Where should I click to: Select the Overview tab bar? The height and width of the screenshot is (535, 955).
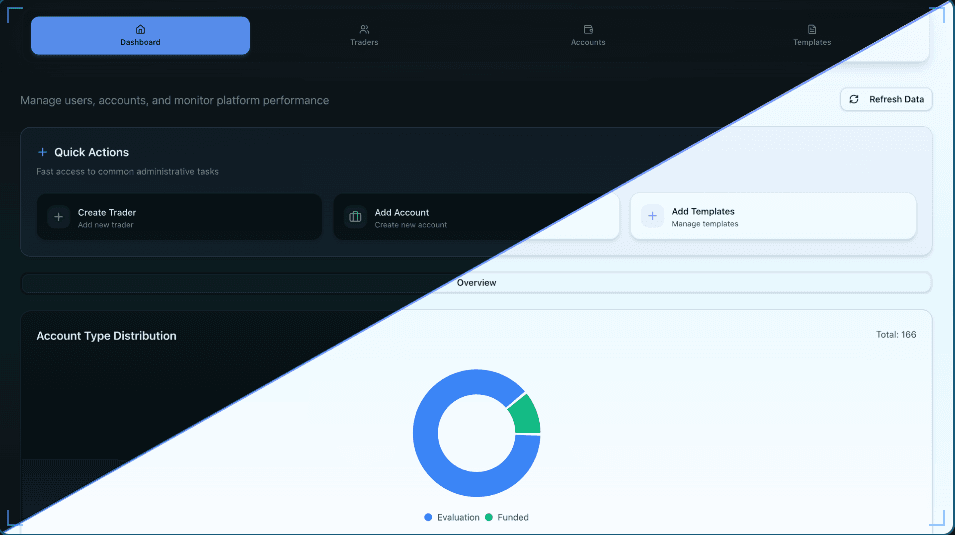476,283
